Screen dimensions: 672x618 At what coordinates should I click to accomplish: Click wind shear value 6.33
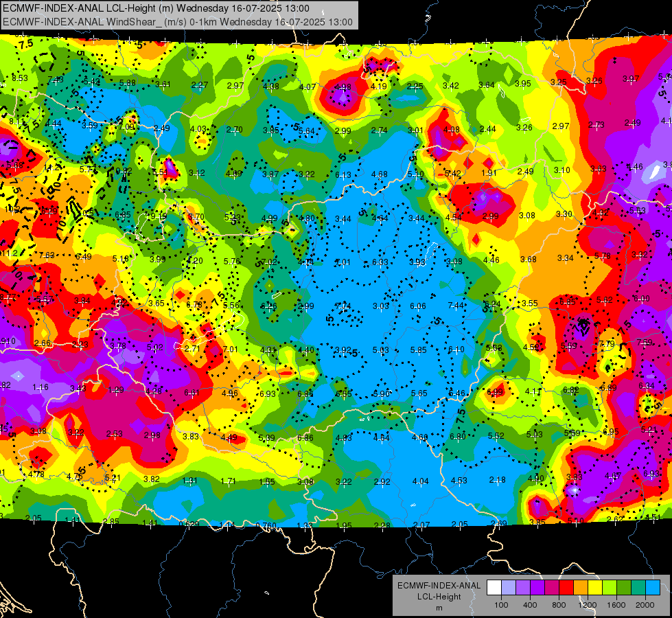click(380, 262)
